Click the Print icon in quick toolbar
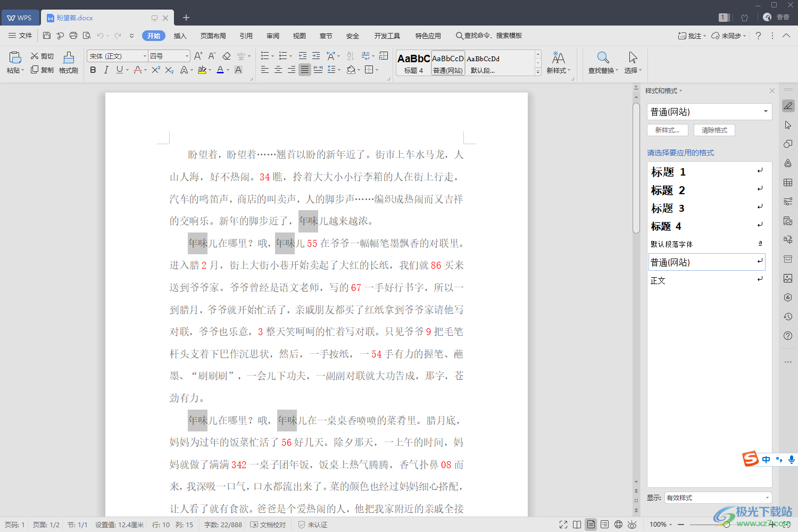The width and height of the screenshot is (798, 532). point(73,36)
